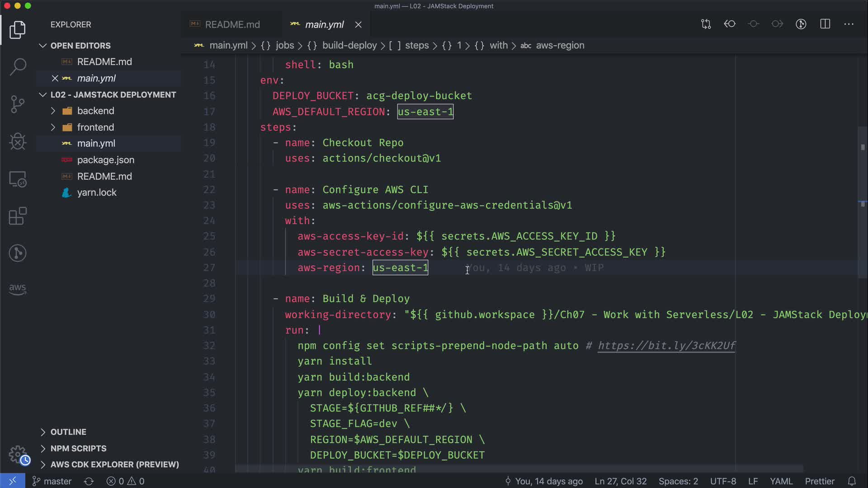Click the split editor right icon
The image size is (868, 488).
click(x=825, y=24)
